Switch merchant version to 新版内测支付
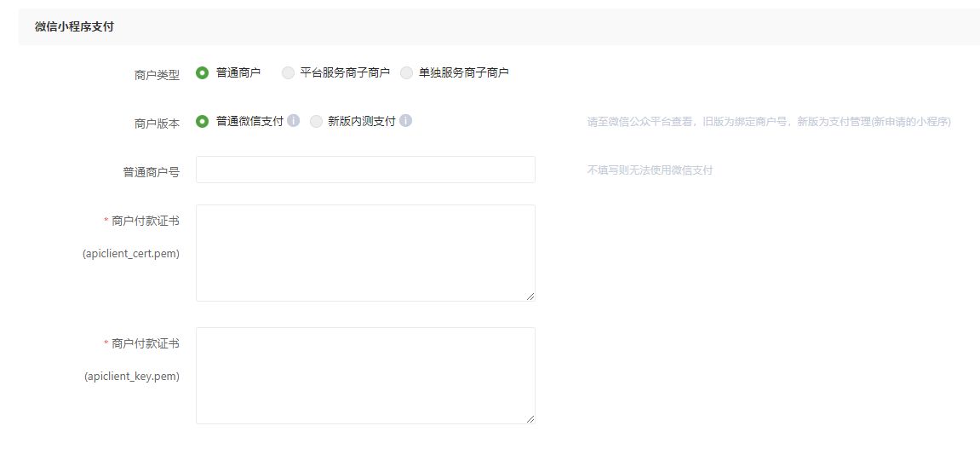 (317, 122)
